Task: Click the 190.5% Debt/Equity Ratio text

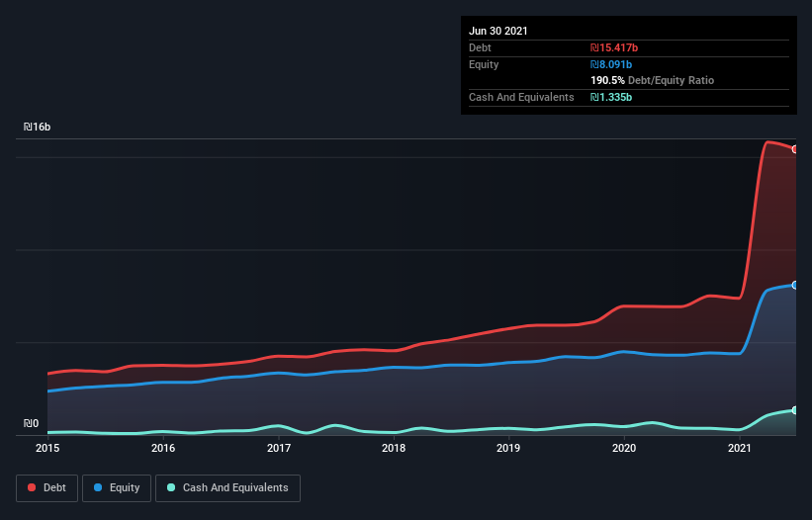Action: (x=653, y=80)
